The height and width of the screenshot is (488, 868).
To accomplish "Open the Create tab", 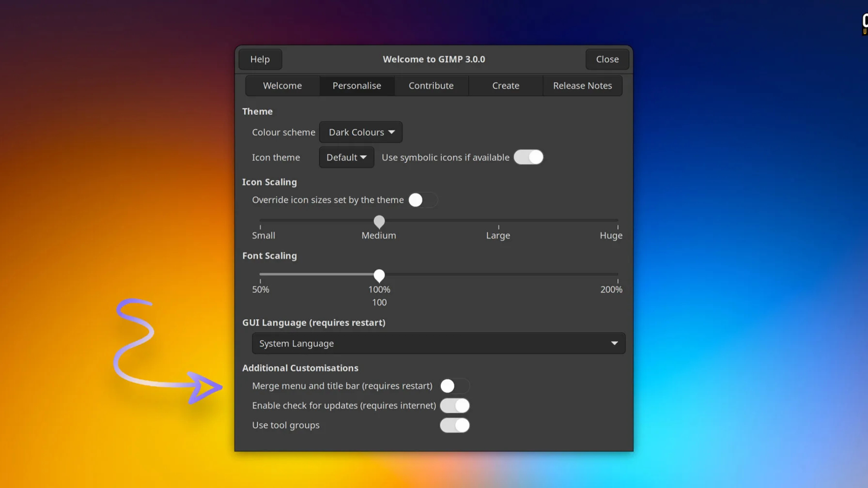I will tap(505, 86).
